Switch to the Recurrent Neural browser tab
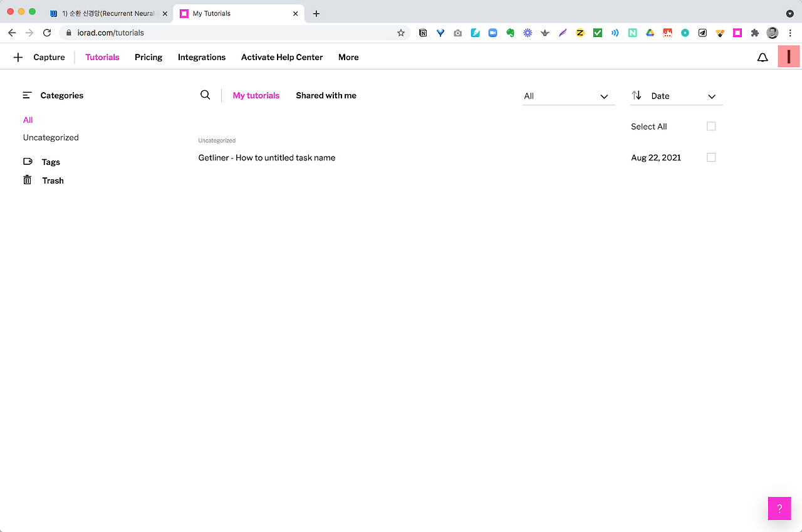Image resolution: width=802 pixels, height=532 pixels. [x=108, y=13]
